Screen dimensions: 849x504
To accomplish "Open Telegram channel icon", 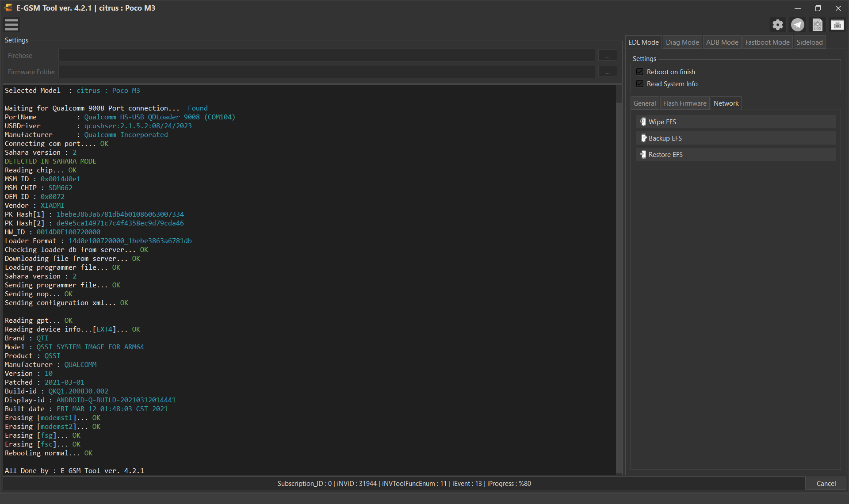I will coord(798,25).
